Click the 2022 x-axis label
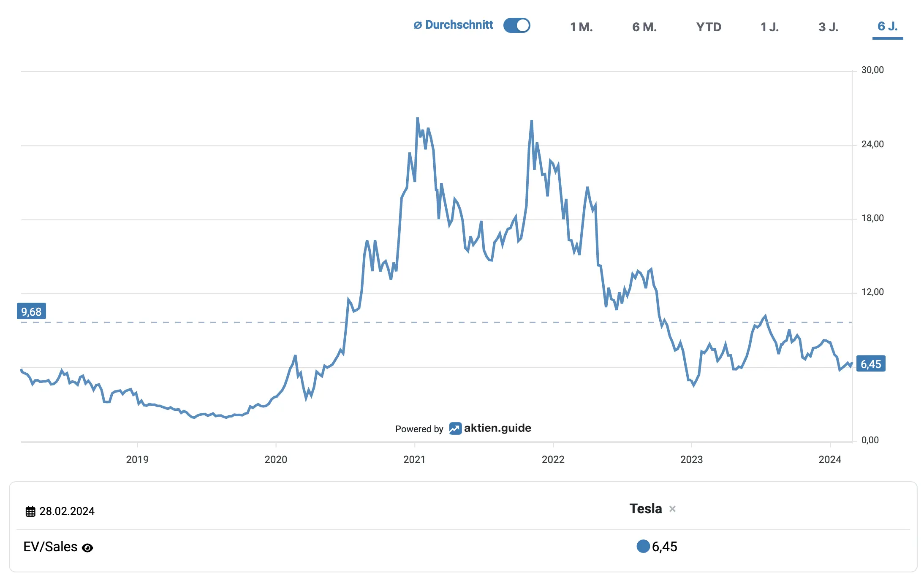 tap(553, 459)
